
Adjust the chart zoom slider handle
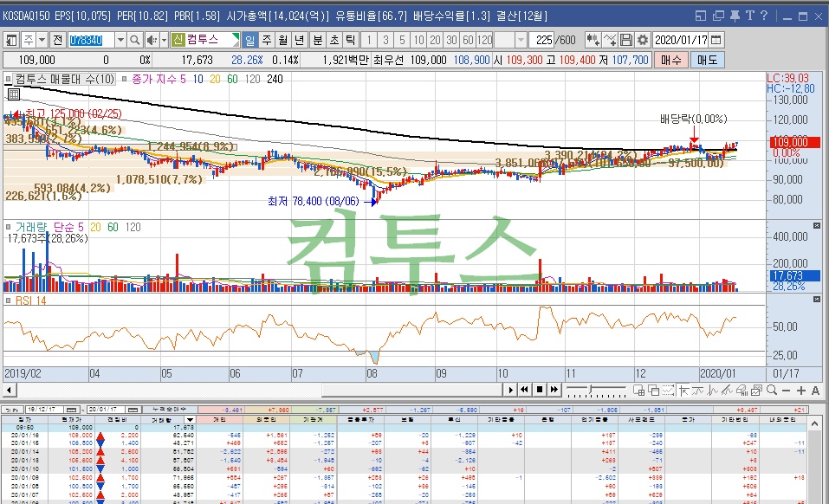[591, 390]
